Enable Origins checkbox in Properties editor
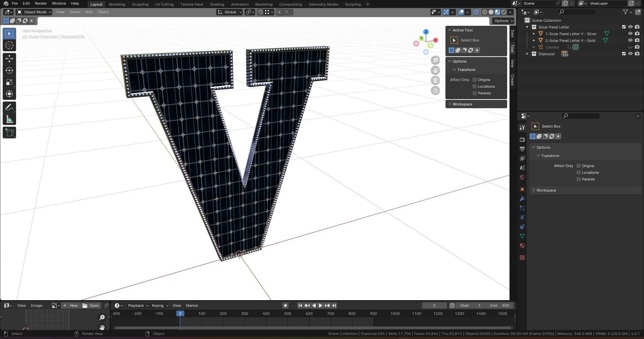 [579, 166]
